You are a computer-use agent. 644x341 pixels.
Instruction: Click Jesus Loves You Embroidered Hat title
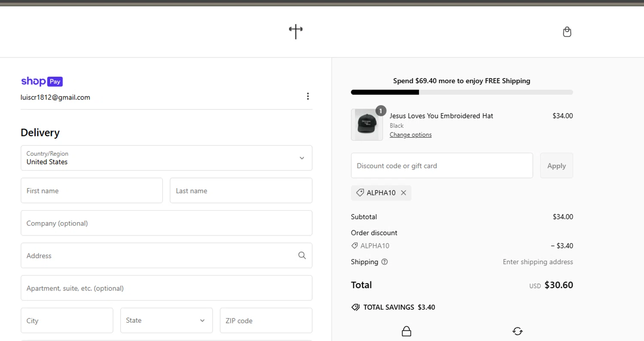441,116
